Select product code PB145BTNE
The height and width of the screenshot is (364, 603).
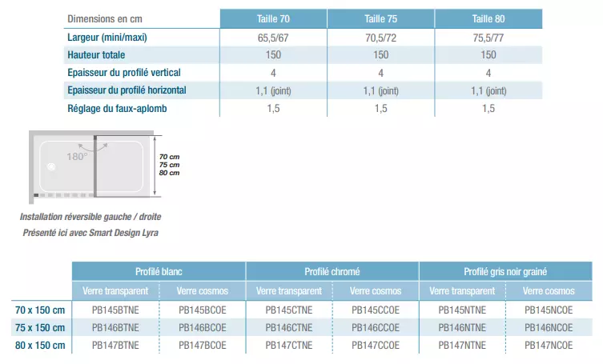115,310
